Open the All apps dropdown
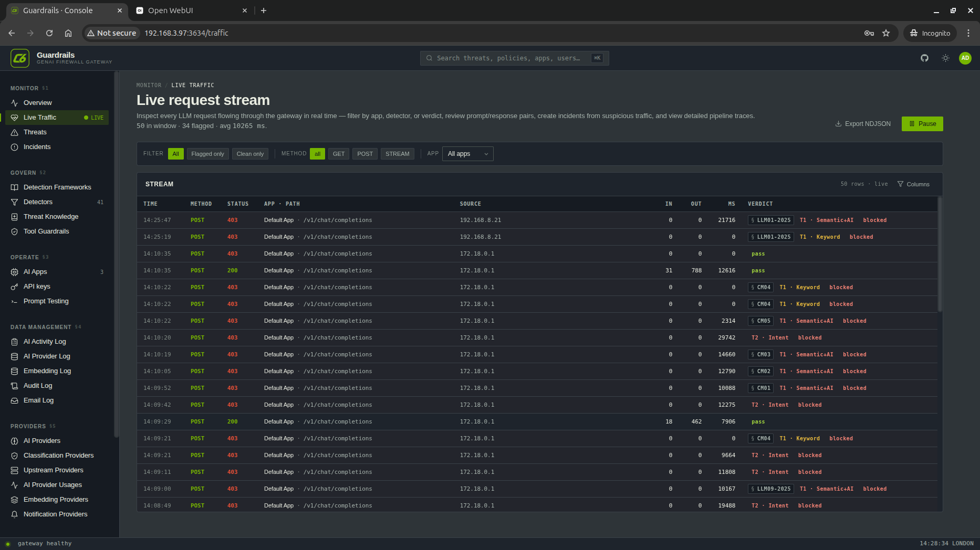This screenshot has width=980, height=550. [x=468, y=154]
